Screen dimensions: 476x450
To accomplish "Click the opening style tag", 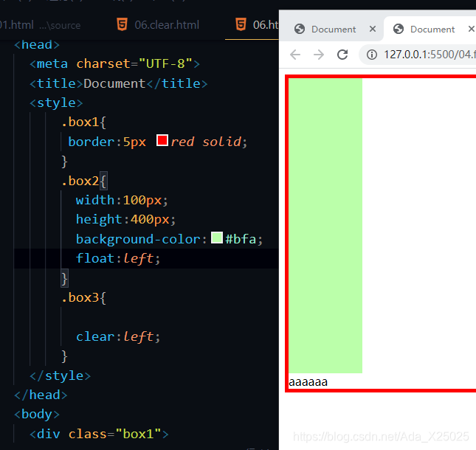I will 56,103.
